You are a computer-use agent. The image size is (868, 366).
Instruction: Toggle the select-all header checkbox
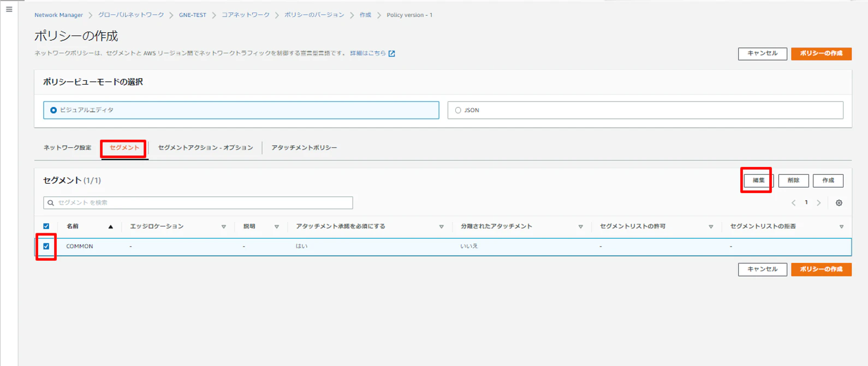tap(46, 226)
